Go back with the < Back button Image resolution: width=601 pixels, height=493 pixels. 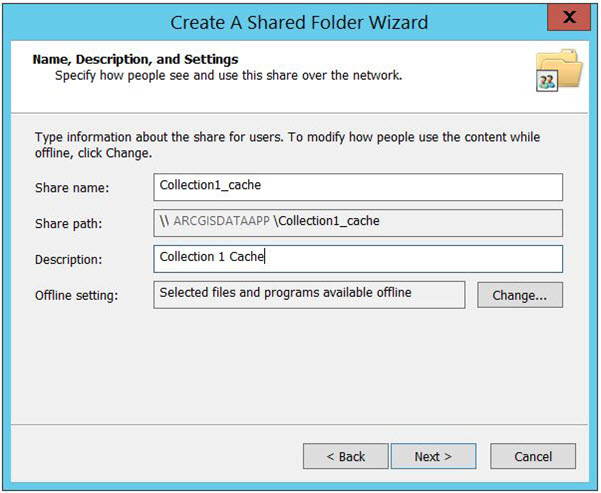click(345, 456)
